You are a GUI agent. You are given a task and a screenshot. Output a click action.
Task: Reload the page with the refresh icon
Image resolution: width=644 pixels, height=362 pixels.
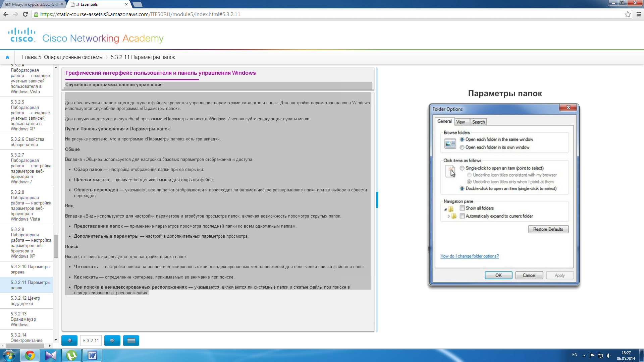point(25,14)
